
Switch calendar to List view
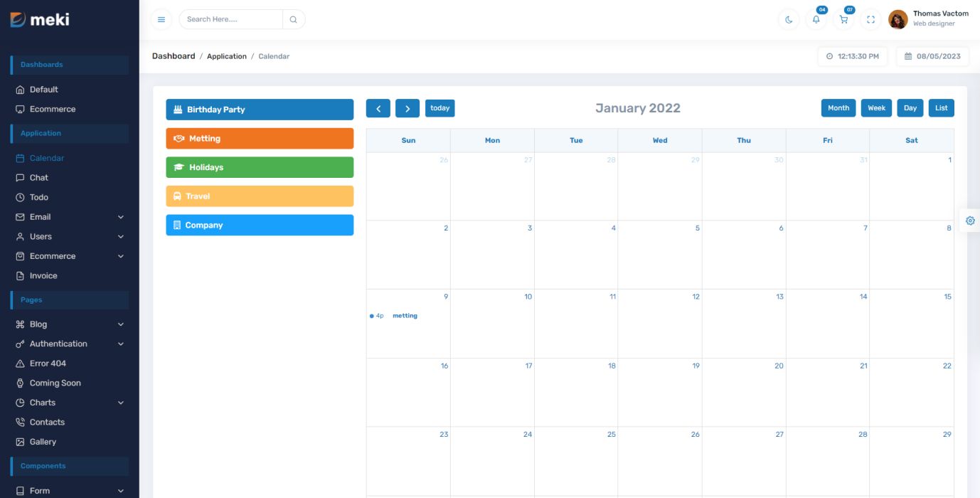pyautogui.click(x=942, y=108)
